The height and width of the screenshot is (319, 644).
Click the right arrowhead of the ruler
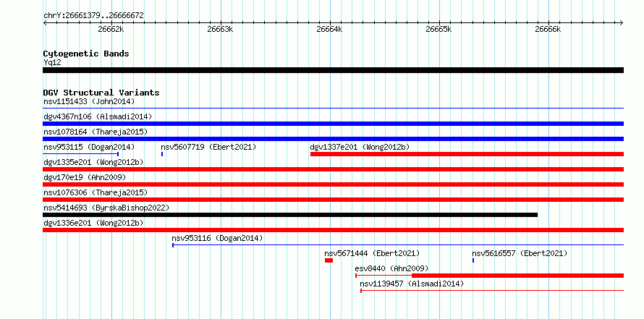pyautogui.click(x=622, y=23)
